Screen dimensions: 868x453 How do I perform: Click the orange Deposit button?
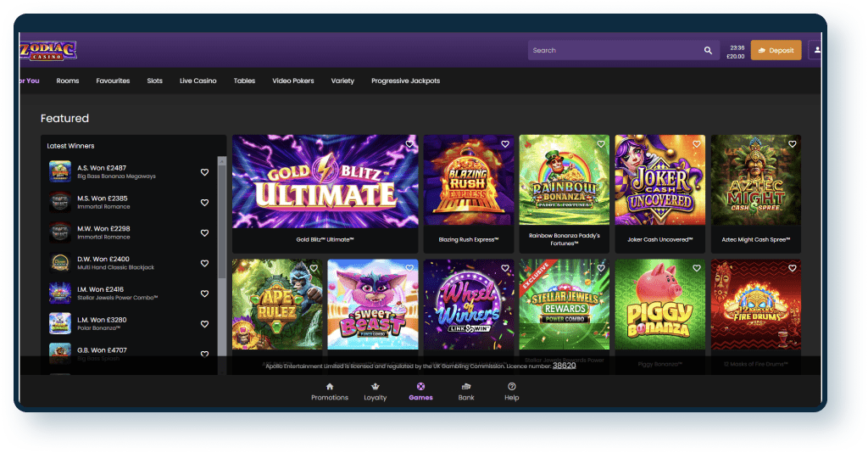pyautogui.click(x=776, y=50)
